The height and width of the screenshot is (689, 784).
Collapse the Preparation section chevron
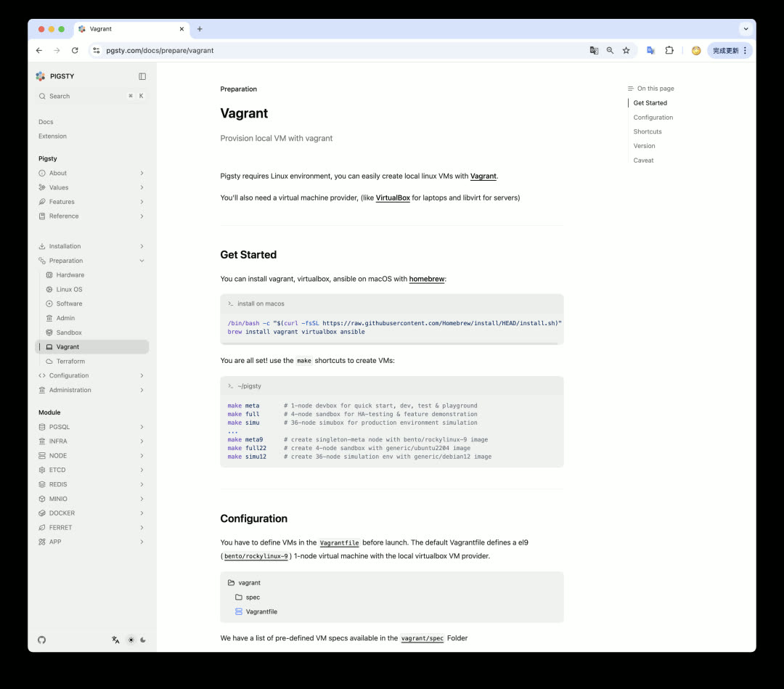[x=142, y=261]
